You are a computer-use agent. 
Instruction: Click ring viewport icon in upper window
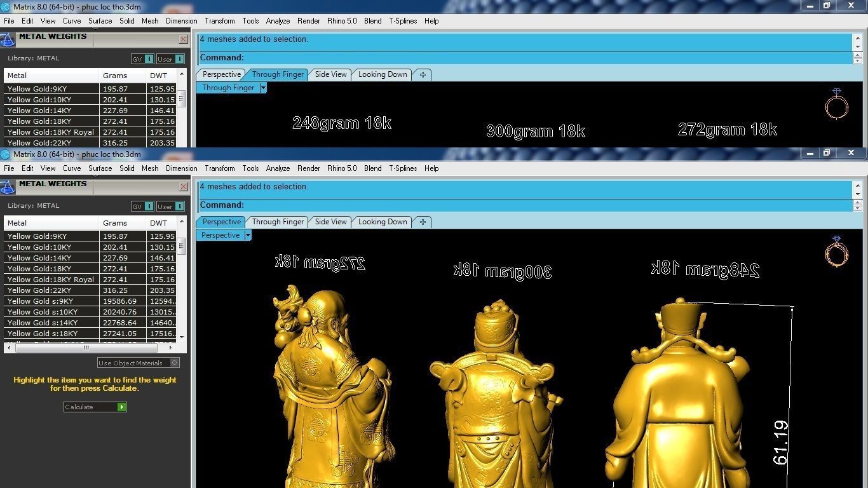pyautogui.click(x=837, y=104)
